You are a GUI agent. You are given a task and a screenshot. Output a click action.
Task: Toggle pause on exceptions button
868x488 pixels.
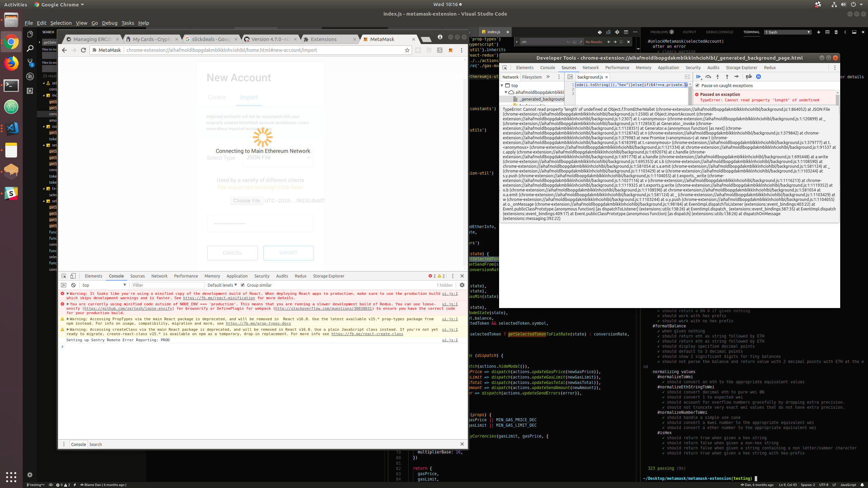click(758, 77)
